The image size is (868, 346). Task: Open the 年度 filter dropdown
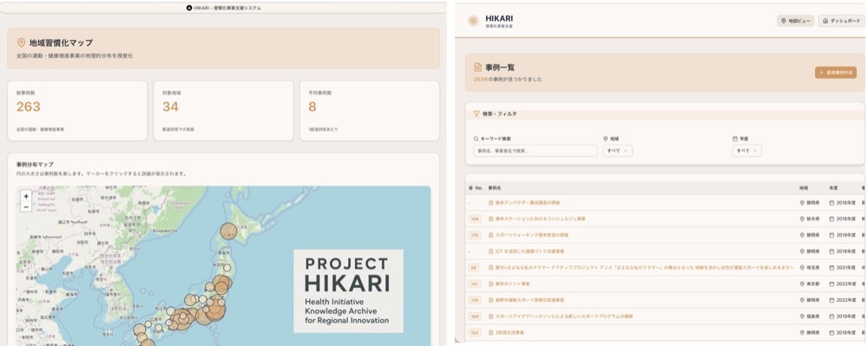click(x=746, y=150)
